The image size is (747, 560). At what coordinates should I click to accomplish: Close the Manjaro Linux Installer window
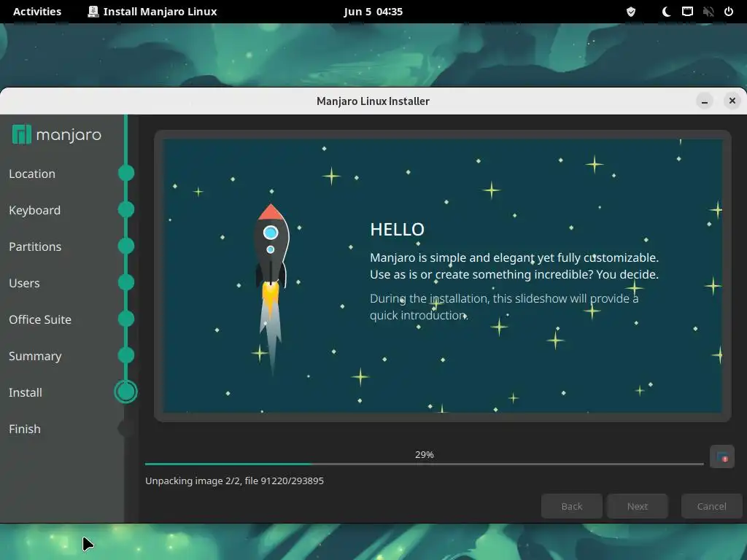732,101
